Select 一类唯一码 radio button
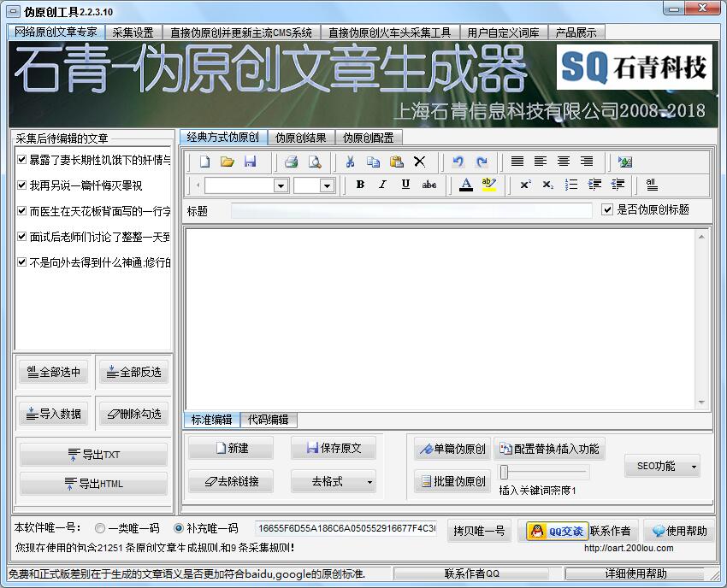Screen dimensions: 727x588 coord(100,528)
